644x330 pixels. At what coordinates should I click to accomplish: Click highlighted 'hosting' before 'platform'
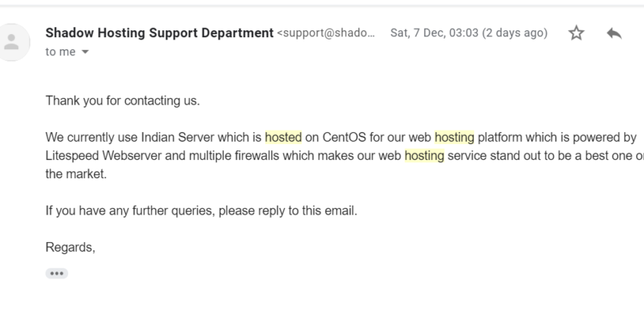pyautogui.click(x=455, y=137)
